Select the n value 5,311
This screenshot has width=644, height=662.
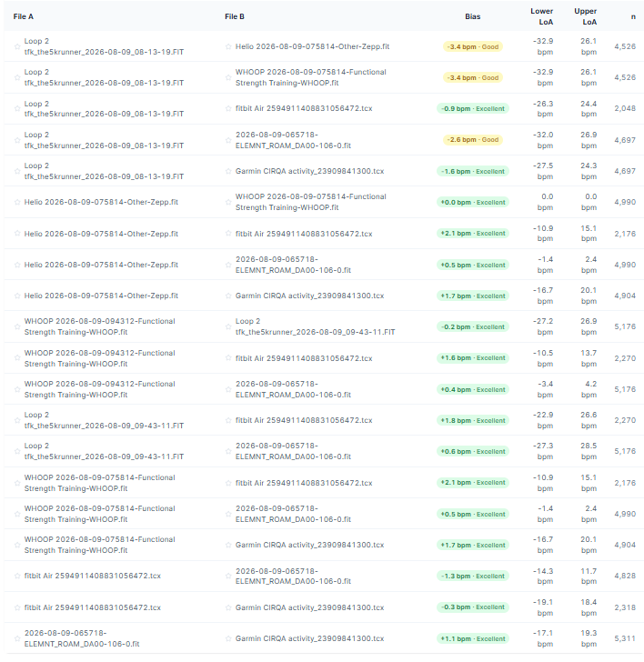(625, 638)
